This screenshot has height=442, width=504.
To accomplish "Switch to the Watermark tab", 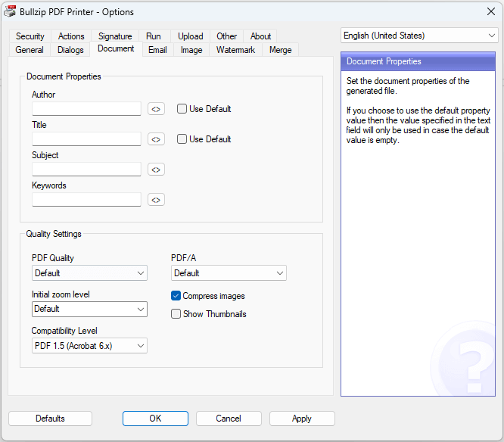I will coord(235,50).
